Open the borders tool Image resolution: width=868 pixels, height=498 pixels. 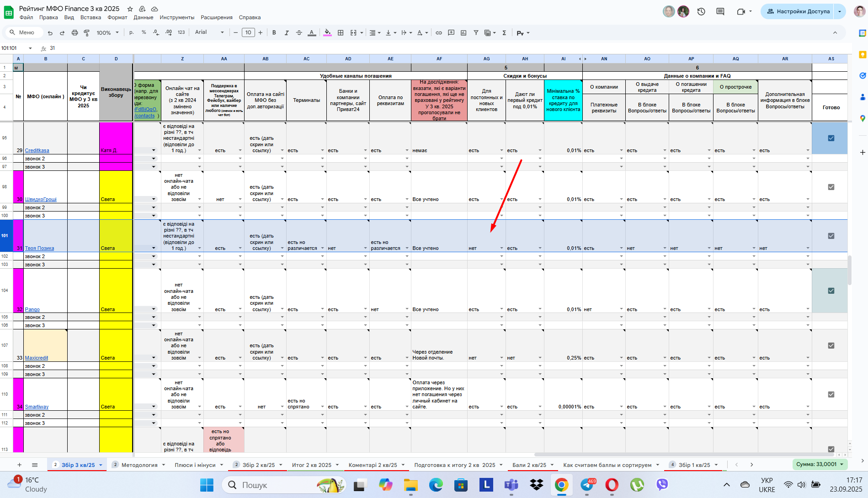341,33
